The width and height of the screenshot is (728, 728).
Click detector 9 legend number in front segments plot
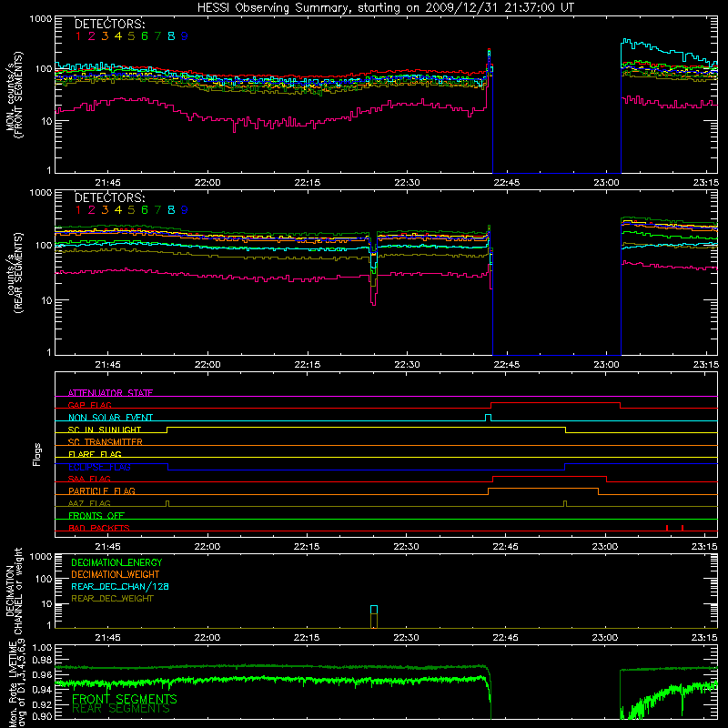point(185,36)
